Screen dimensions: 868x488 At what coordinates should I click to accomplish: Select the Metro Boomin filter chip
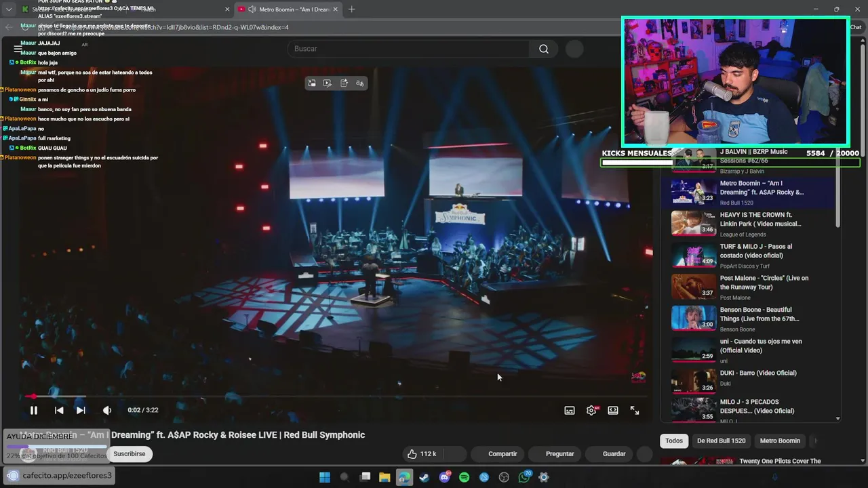780,441
